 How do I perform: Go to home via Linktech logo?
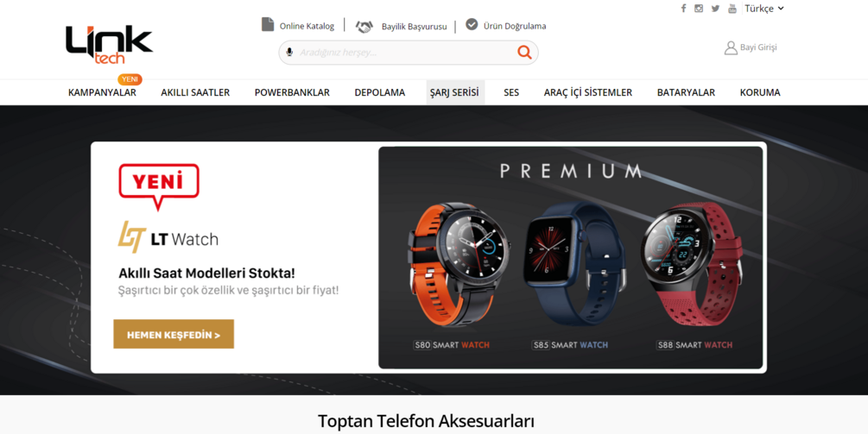coord(109,45)
